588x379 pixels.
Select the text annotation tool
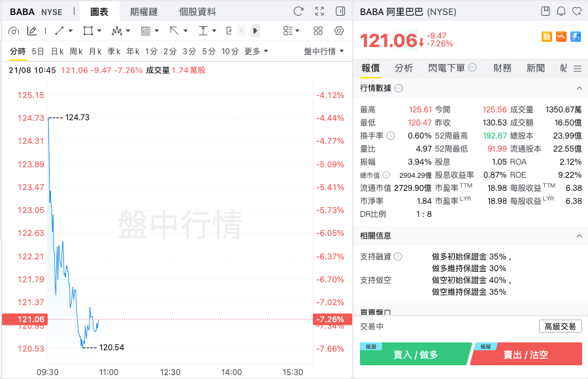click(229, 31)
